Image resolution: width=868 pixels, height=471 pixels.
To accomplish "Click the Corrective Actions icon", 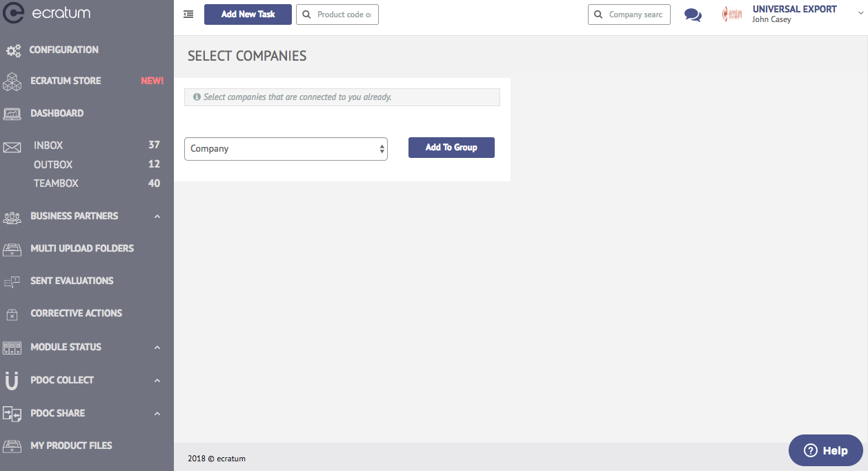I will 12,314.
